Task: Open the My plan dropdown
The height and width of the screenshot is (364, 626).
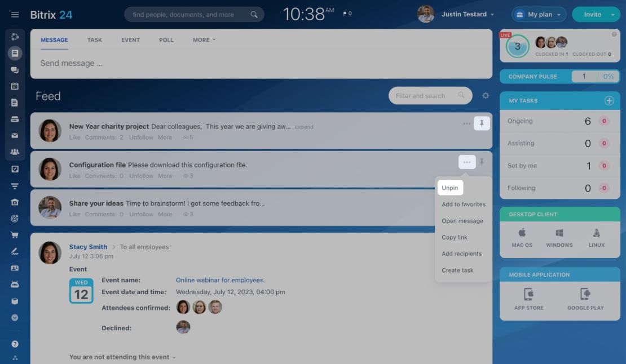Action: coord(539,15)
